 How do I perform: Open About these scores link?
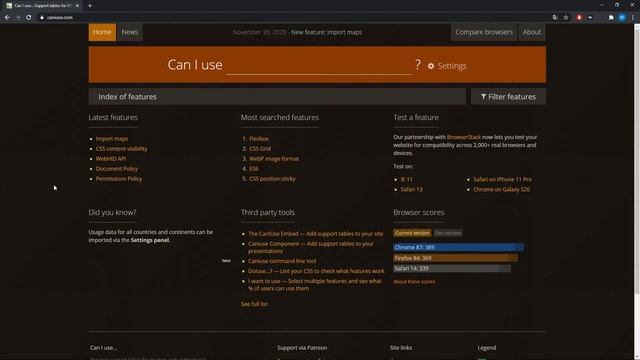point(414,282)
